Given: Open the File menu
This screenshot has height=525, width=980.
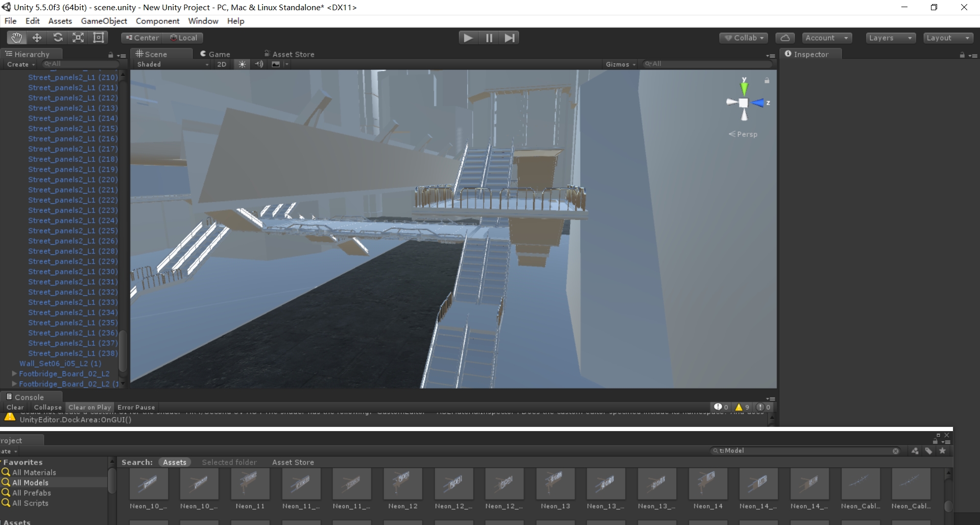Looking at the screenshot, I should 10,21.
